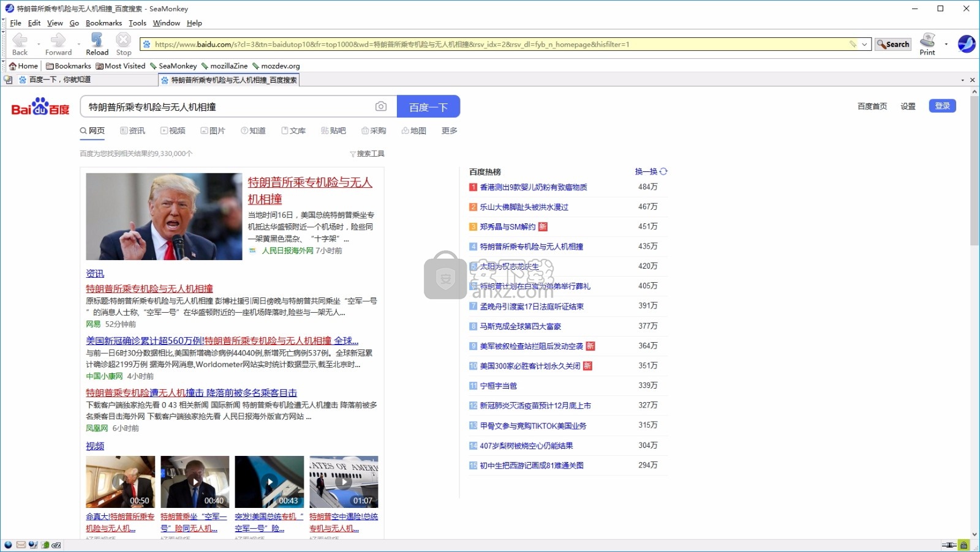Play the video thumbnail with duration 00:40
Viewport: 980px width, 552px height.
coord(195,482)
